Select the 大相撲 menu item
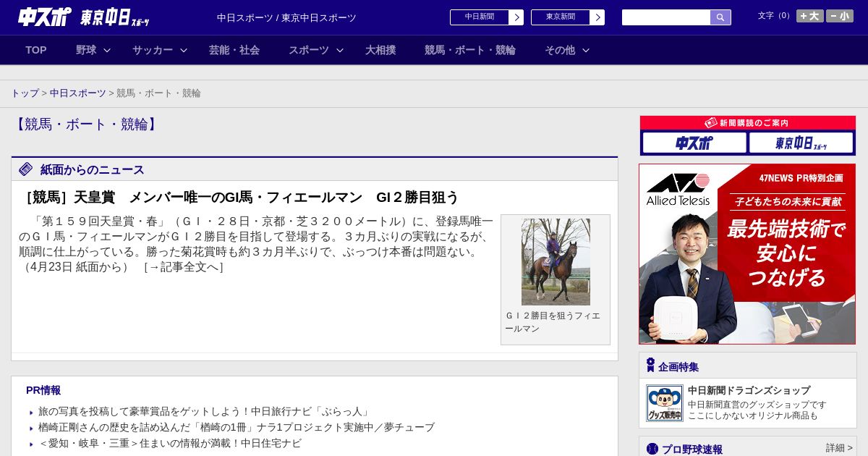This screenshot has height=456, width=868. 380,50
